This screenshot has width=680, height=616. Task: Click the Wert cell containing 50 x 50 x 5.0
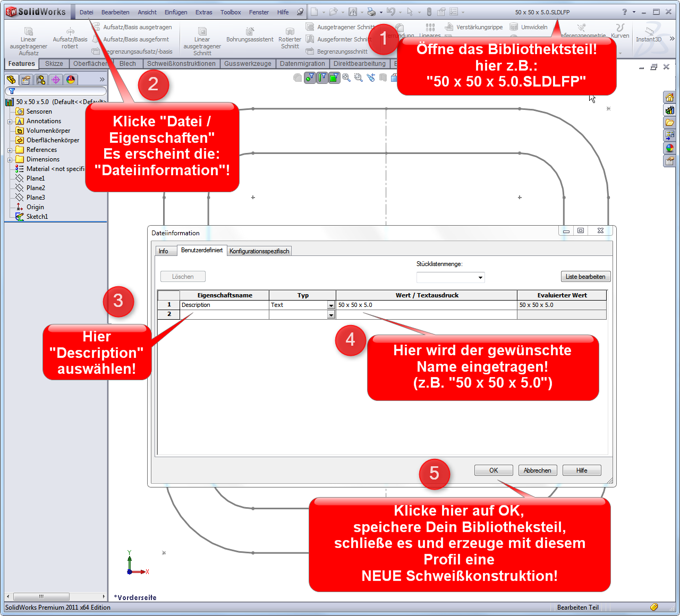coord(427,305)
